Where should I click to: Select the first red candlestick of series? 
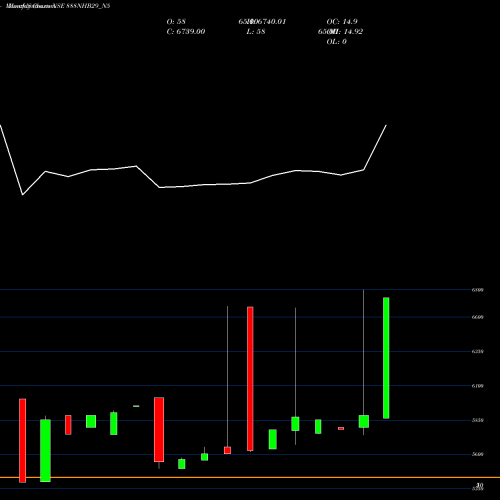[x=22, y=440]
